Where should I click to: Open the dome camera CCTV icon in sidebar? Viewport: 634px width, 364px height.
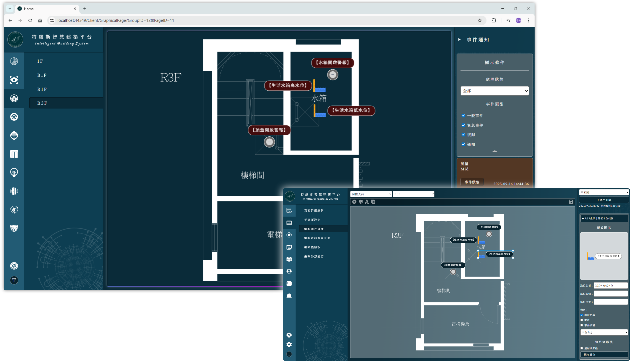tap(14, 228)
